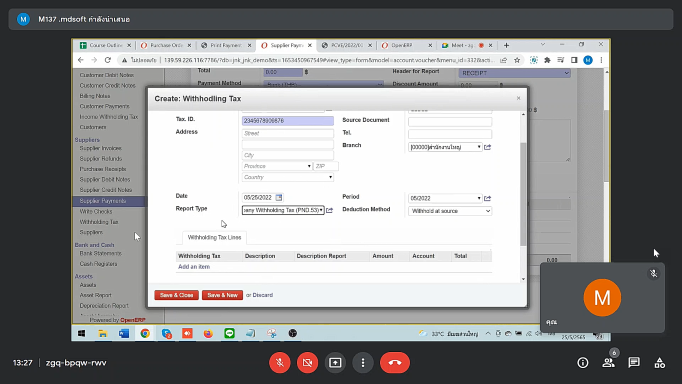Open the date picker calendar icon
The image size is (682, 384).
[x=279, y=197]
